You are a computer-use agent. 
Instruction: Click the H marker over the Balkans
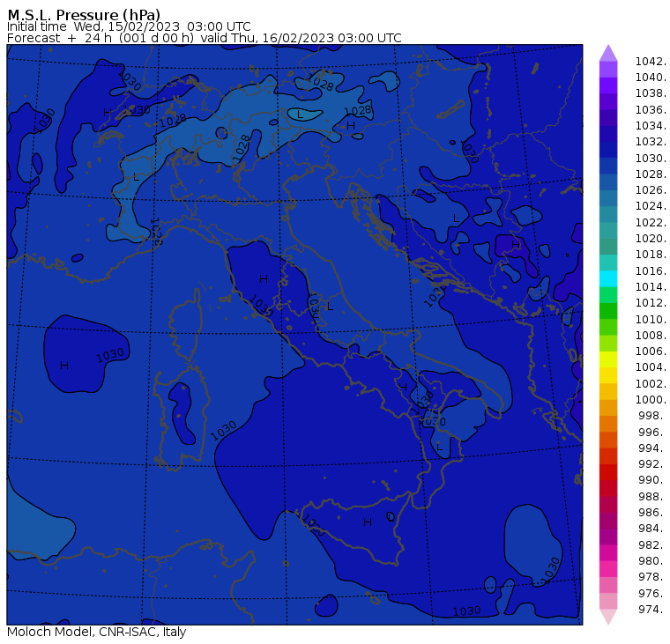click(516, 245)
